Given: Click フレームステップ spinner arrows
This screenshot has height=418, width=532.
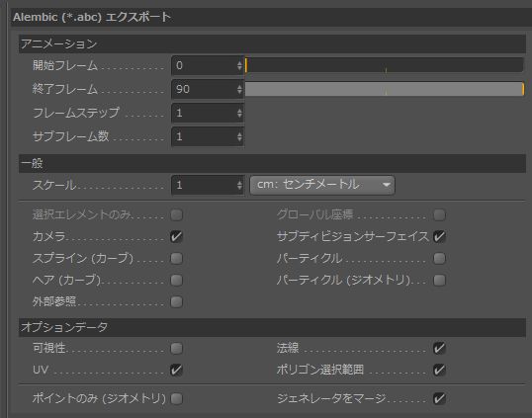Looking at the screenshot, I should [x=239, y=113].
